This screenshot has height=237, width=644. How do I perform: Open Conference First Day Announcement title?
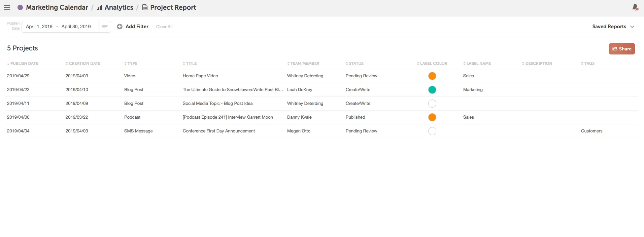point(219,131)
